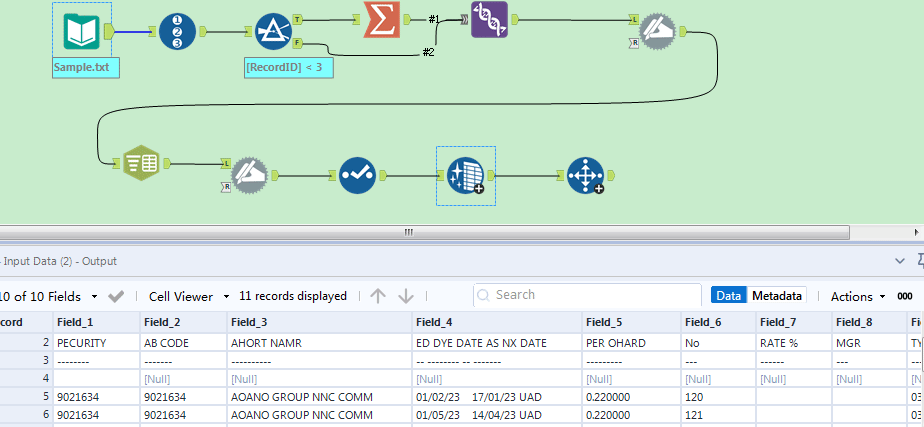Switch results view to Metadata

pos(778,296)
